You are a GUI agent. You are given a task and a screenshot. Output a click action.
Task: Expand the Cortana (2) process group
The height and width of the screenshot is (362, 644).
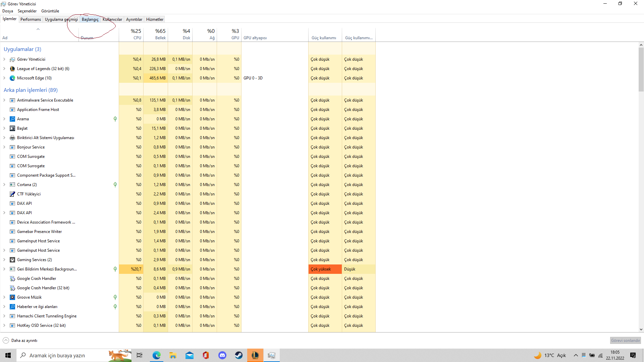click(4, 185)
